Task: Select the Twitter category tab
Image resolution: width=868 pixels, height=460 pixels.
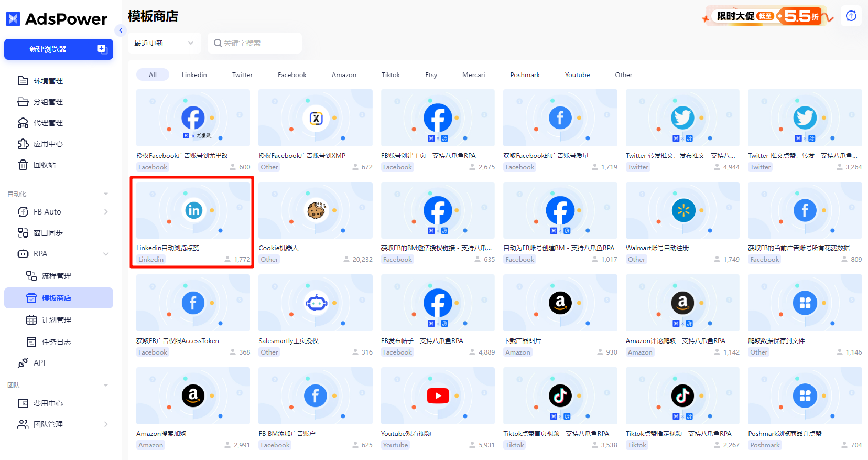Action: (x=242, y=74)
